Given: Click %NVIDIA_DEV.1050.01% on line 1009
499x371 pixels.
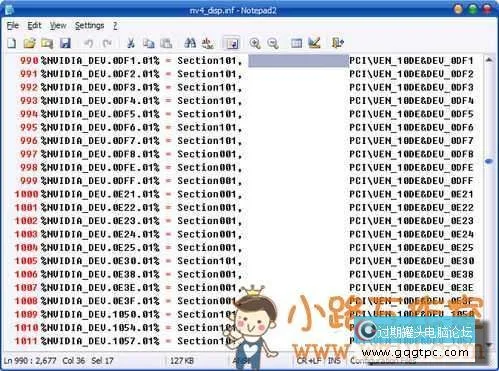Looking at the screenshot, I should (100, 314).
